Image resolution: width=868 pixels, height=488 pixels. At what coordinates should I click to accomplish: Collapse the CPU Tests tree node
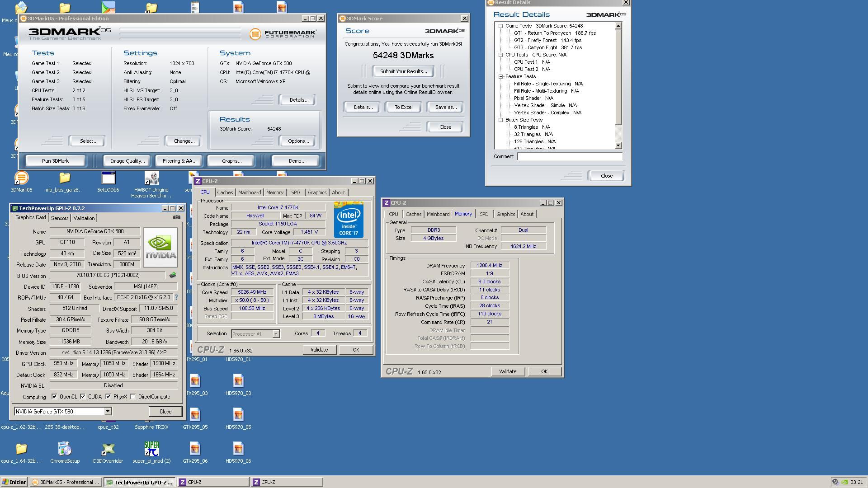[501, 55]
